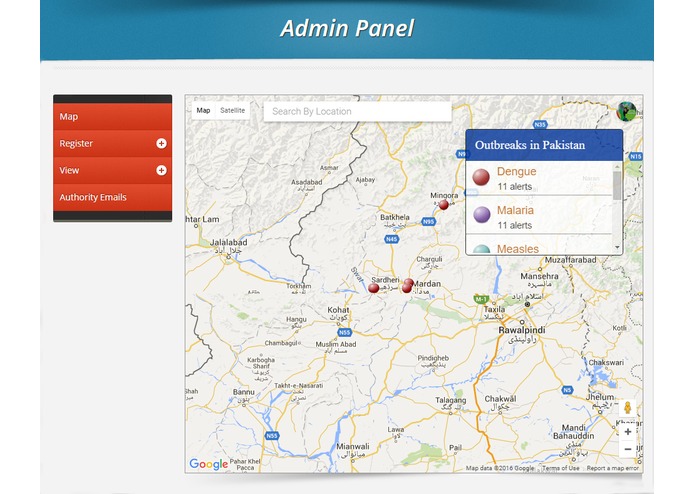
Task: Click Outbreaks in Pakistan panel header
Action: click(544, 145)
